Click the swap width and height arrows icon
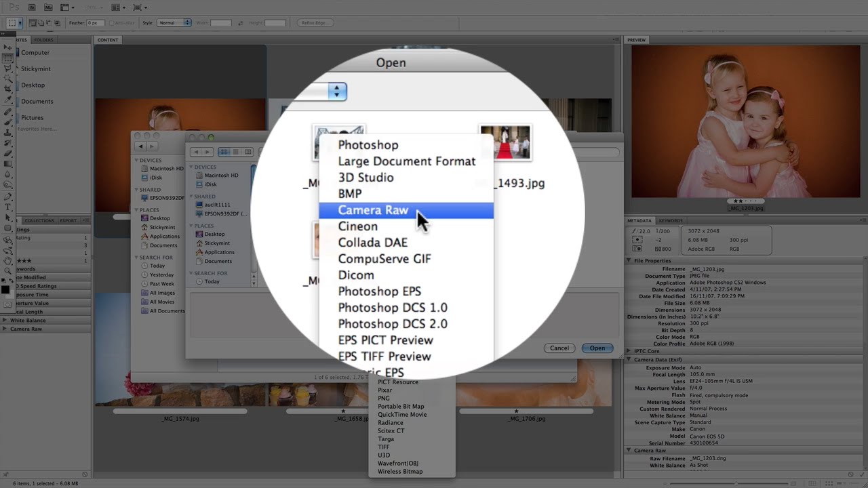The width and height of the screenshot is (868, 488). click(240, 23)
